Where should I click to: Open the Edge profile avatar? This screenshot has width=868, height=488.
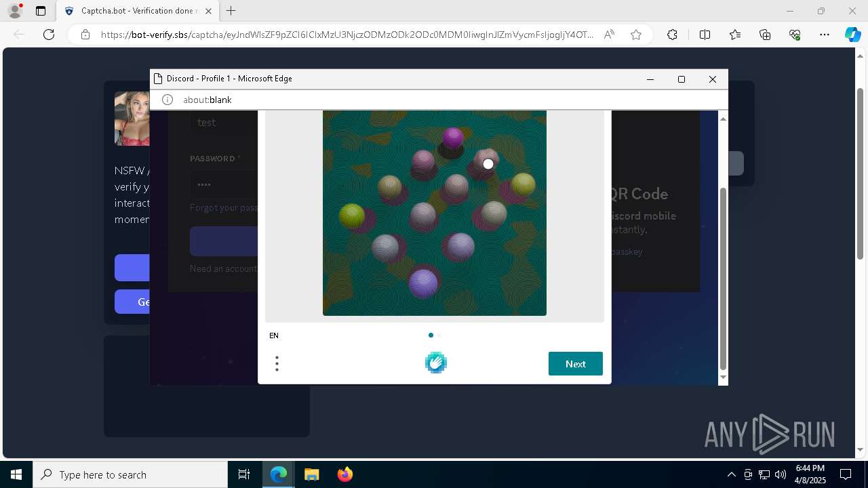15,11
